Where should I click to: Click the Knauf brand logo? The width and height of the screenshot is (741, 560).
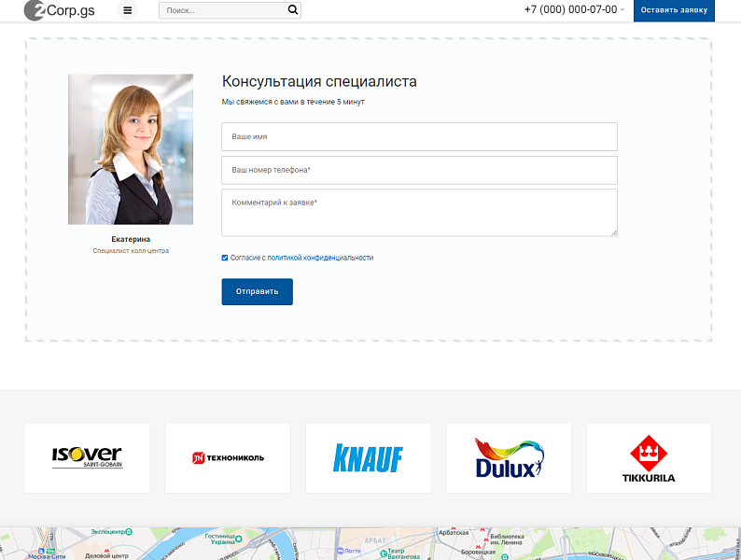[x=368, y=457]
